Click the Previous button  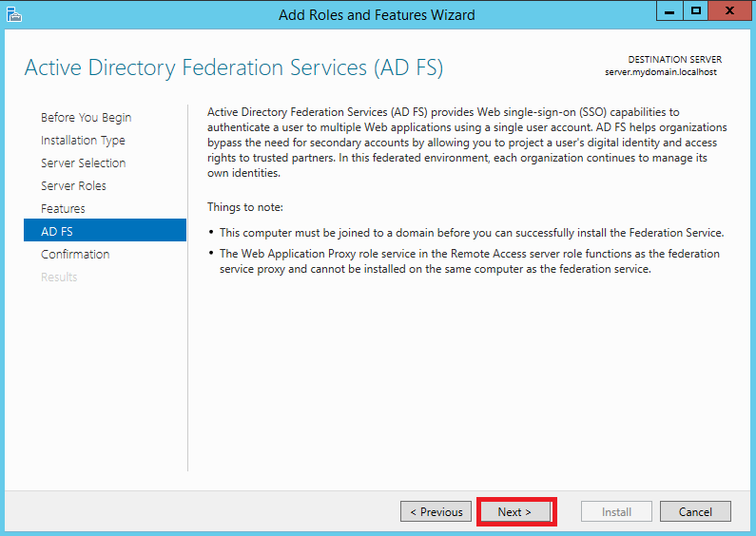pos(436,511)
